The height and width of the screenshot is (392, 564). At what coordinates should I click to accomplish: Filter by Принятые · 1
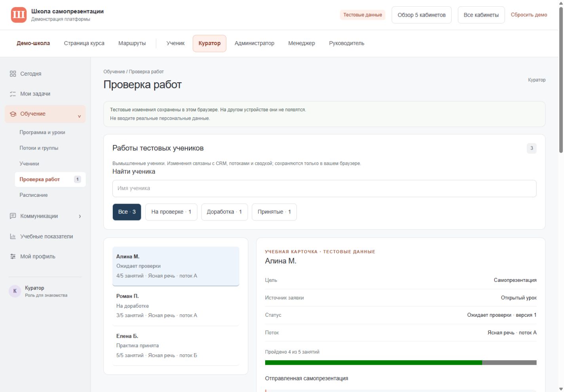coord(274,212)
